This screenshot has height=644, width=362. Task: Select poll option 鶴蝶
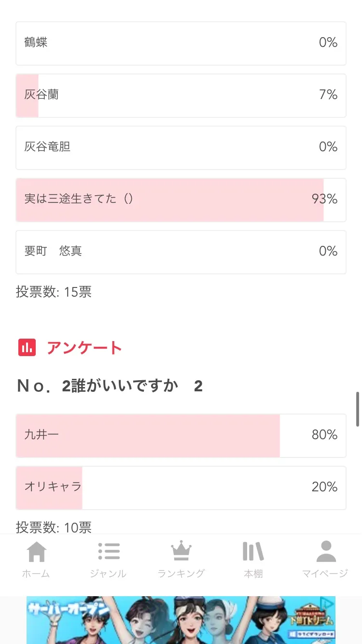pyautogui.click(x=181, y=43)
